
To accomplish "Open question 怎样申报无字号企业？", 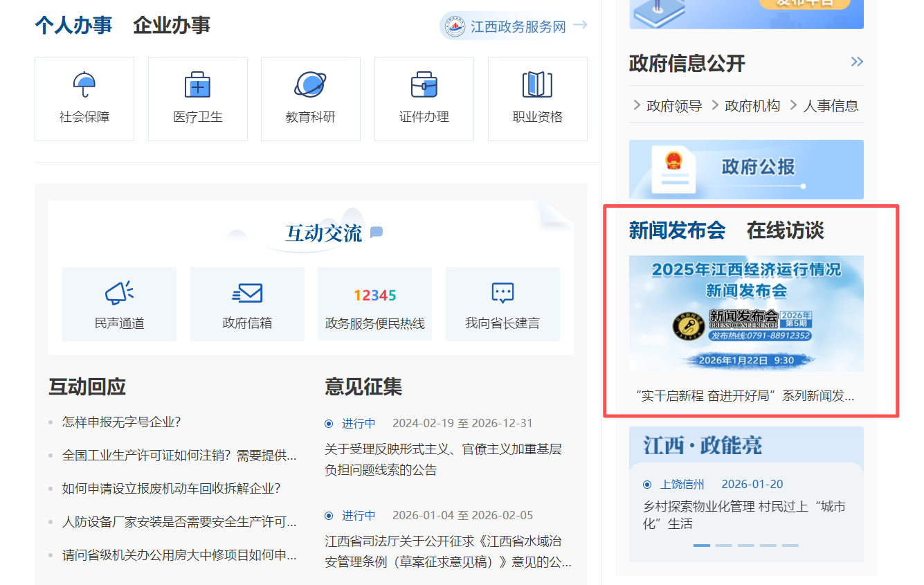I will (x=121, y=422).
